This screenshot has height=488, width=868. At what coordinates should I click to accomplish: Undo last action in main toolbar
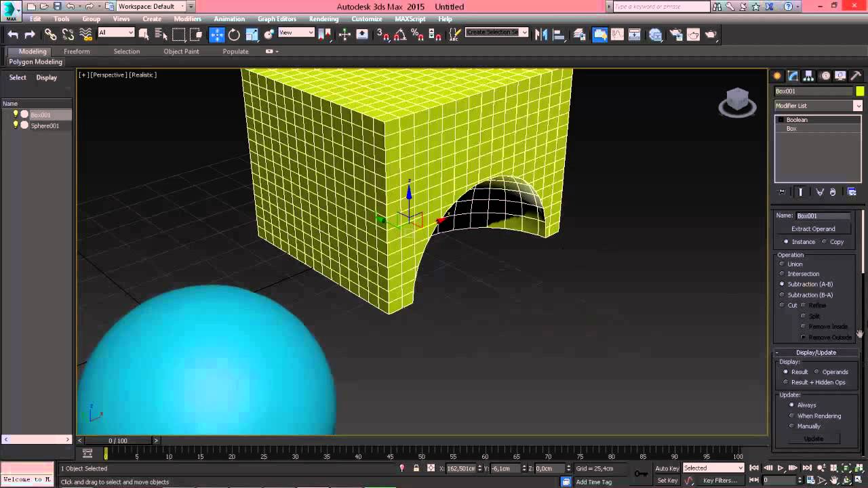pos(13,35)
